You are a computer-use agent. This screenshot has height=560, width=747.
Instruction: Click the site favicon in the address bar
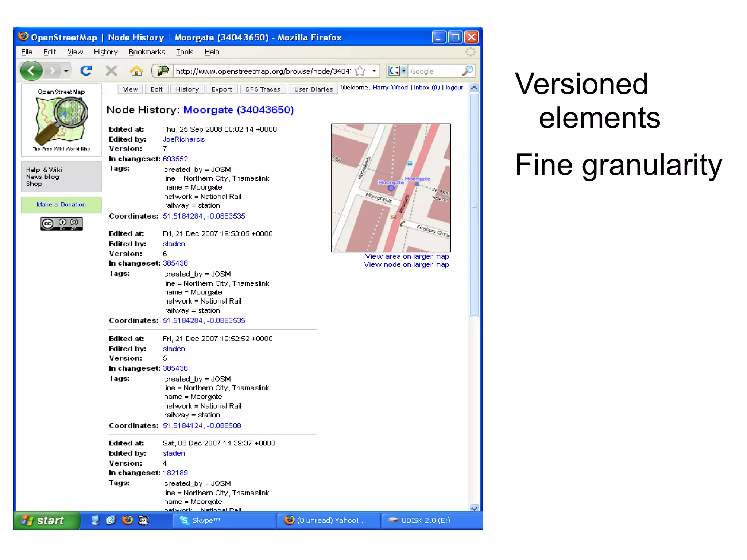pos(163,70)
